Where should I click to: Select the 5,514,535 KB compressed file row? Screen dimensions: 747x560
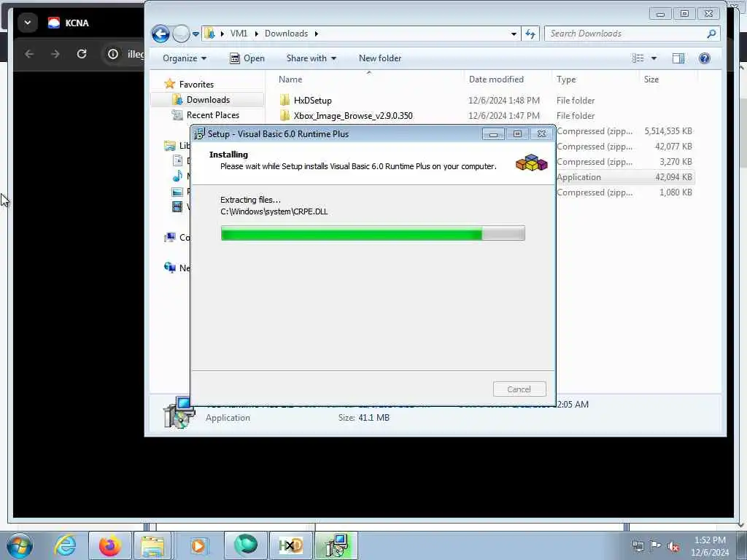[x=624, y=131]
